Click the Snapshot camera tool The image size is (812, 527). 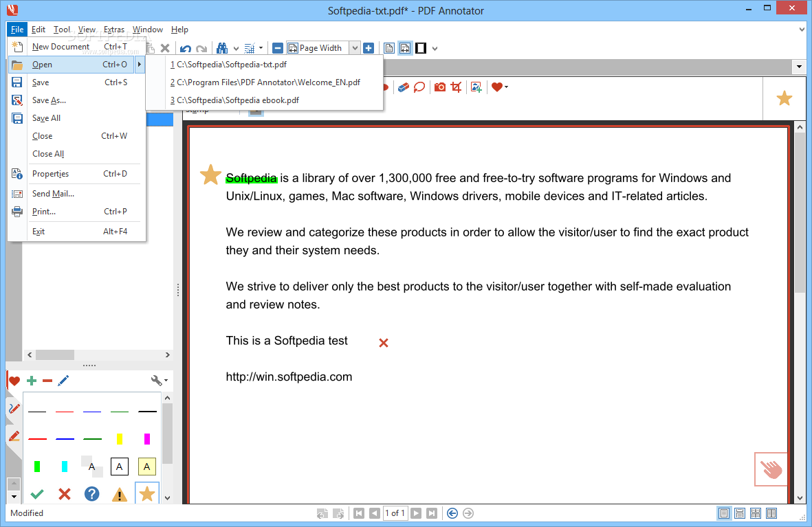click(439, 87)
